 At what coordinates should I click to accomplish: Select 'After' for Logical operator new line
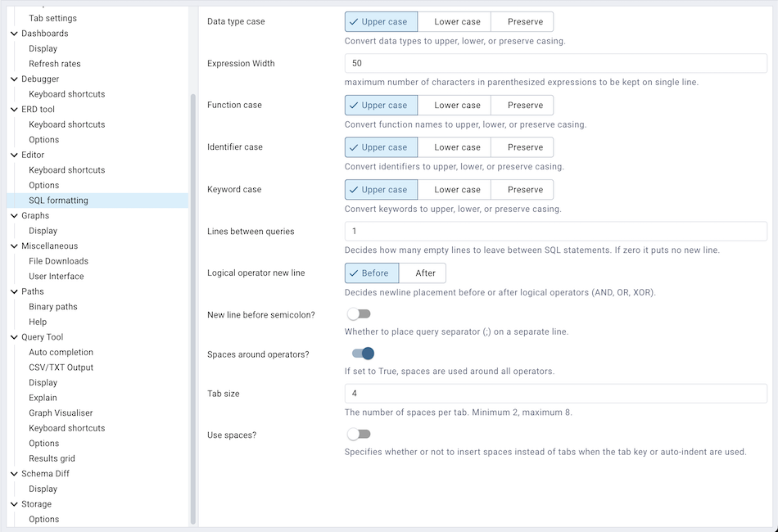click(423, 273)
